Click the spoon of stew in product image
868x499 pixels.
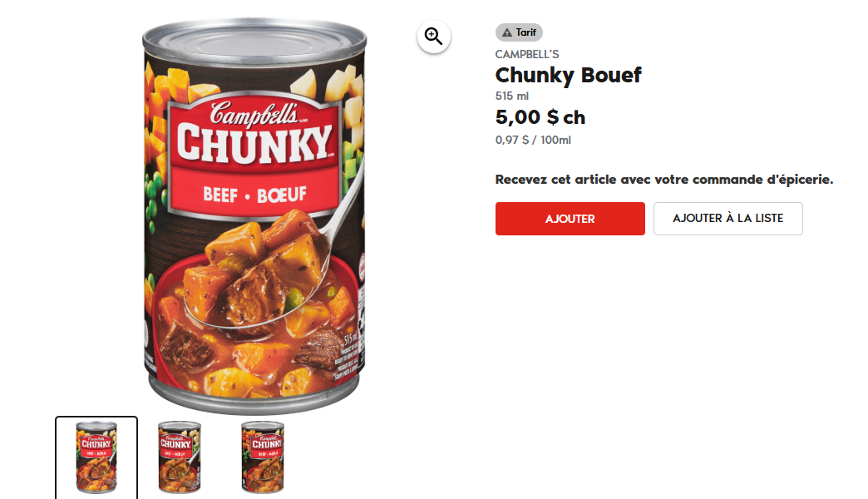pyautogui.click(x=260, y=277)
